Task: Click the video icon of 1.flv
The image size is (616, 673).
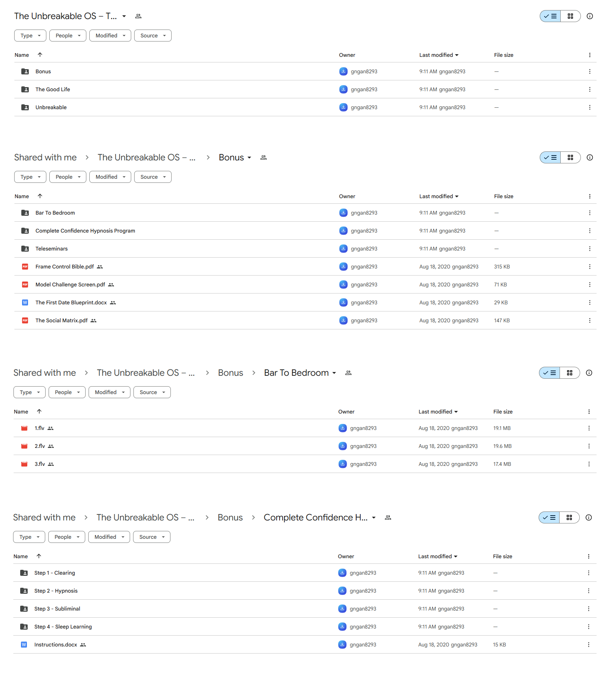Action: click(x=24, y=428)
